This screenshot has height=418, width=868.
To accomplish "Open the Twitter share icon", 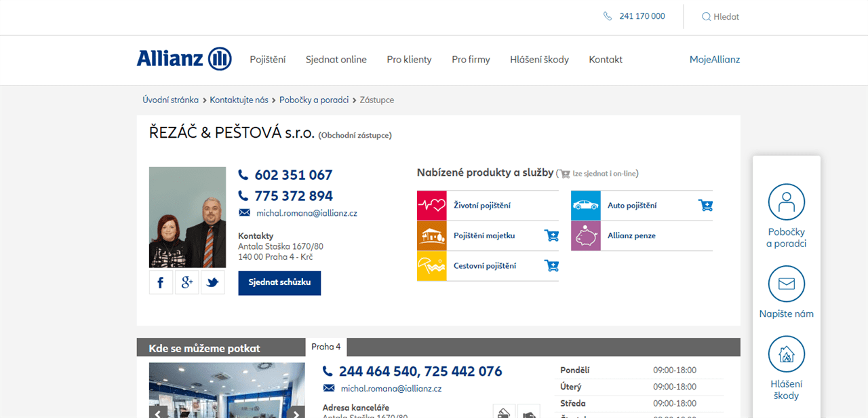I will click(213, 282).
